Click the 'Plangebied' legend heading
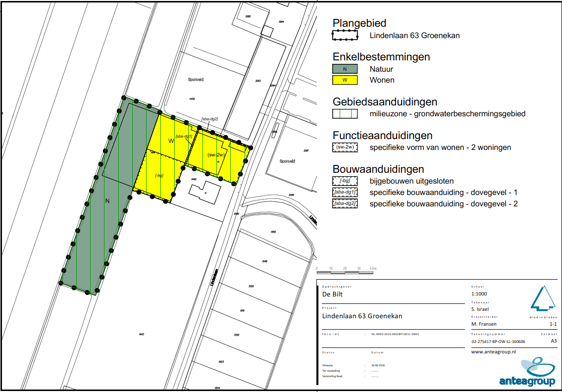 click(x=359, y=23)
